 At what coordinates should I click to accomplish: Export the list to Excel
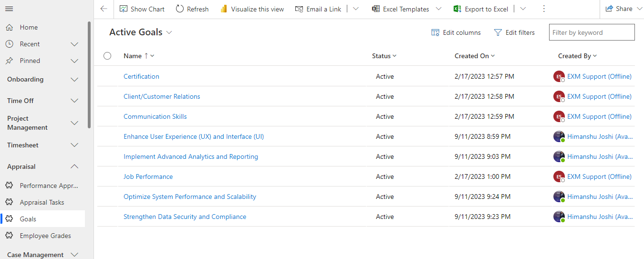click(x=483, y=9)
